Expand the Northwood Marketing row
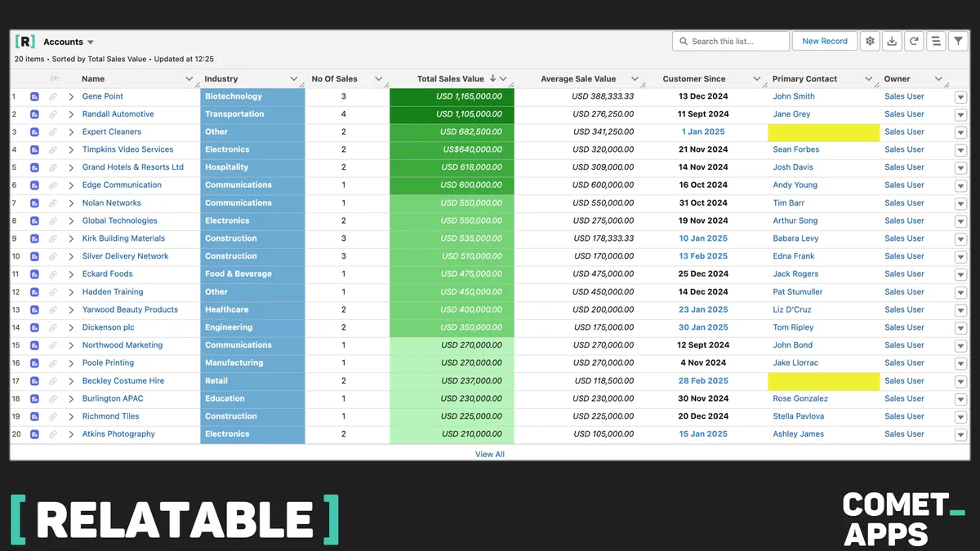The height and width of the screenshot is (551, 980). click(71, 345)
